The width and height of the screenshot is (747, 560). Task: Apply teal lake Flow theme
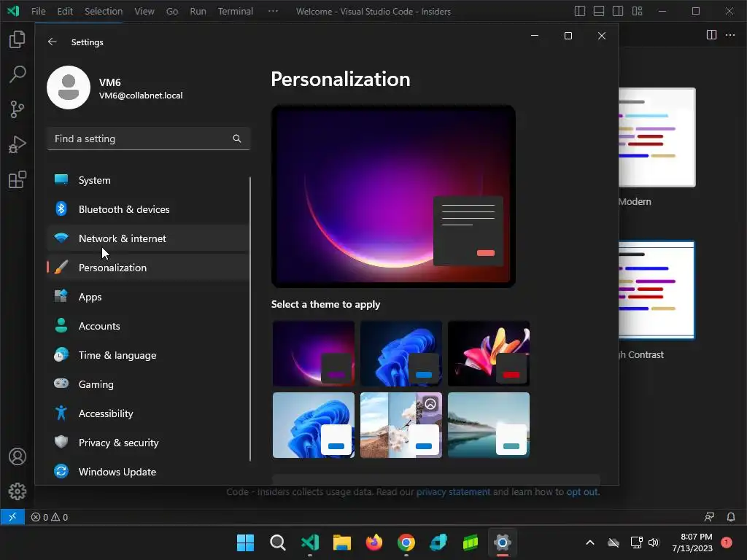489,425
